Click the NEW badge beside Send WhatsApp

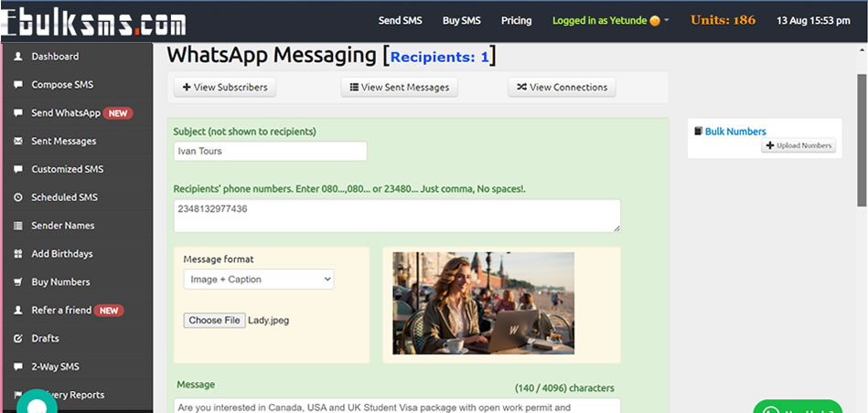pos(118,113)
